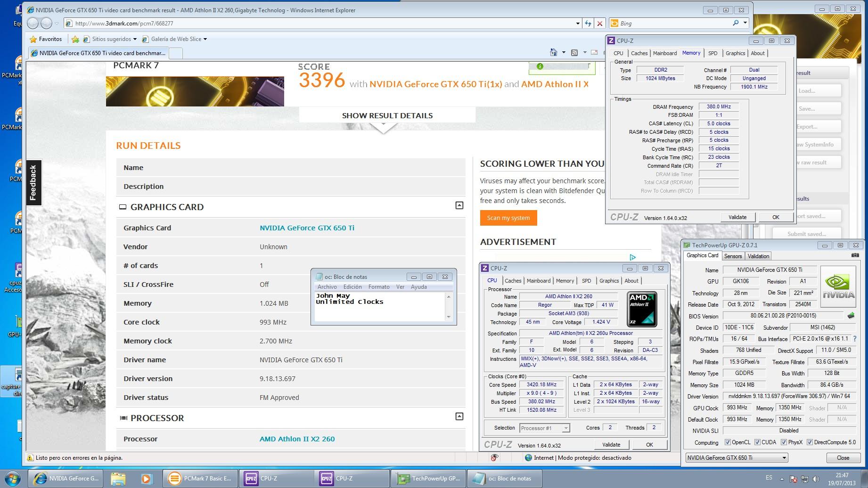The width and height of the screenshot is (868, 488).
Task: Click the IE back navigation button
Action: point(33,23)
